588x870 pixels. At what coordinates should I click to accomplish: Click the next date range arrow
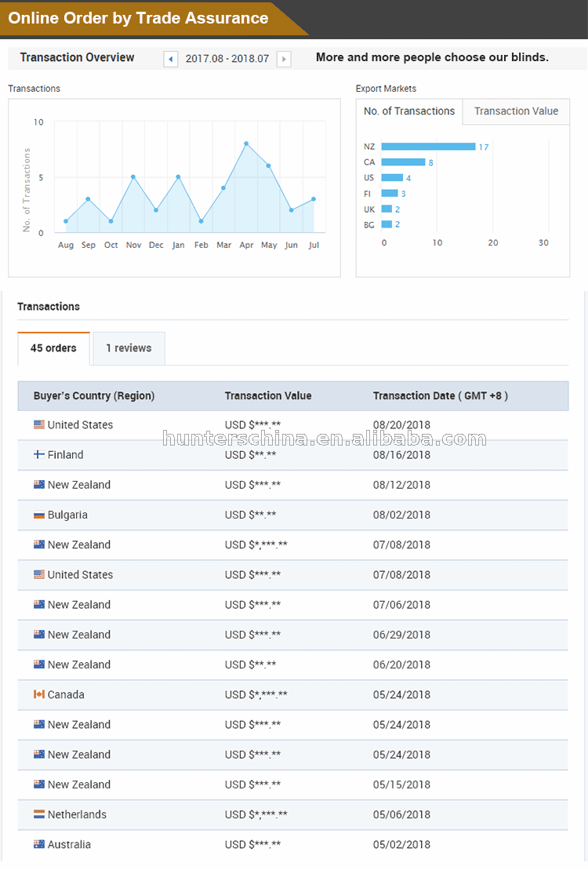tap(284, 59)
